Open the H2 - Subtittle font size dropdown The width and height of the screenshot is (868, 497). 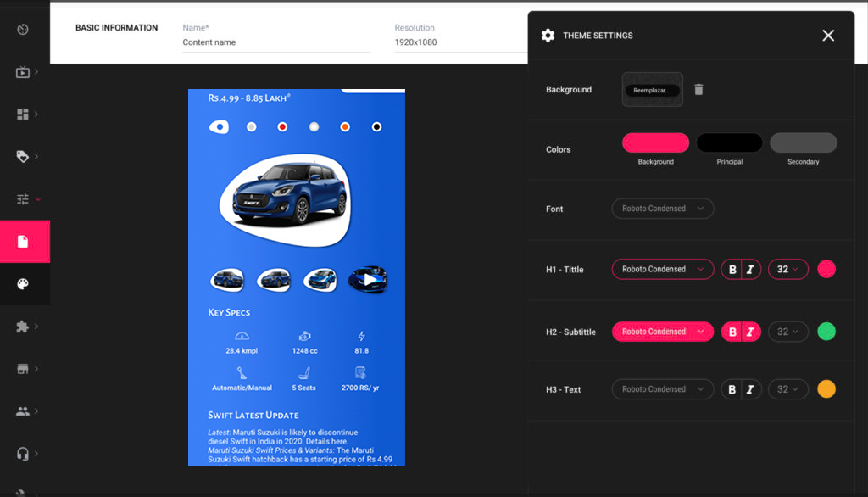click(787, 332)
